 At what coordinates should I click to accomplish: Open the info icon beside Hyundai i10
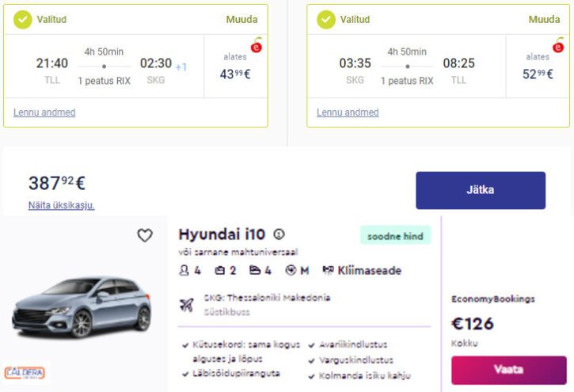pos(279,234)
